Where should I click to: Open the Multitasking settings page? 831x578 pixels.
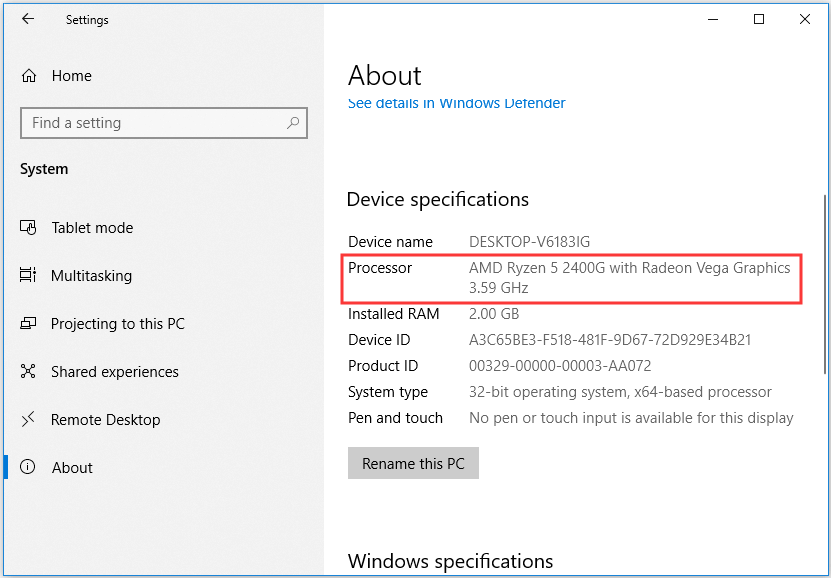click(x=91, y=276)
